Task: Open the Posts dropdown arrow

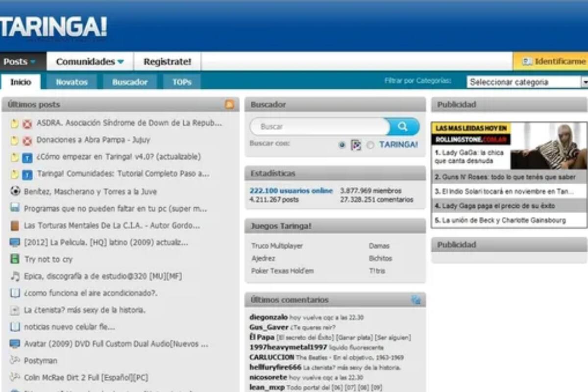Action: point(33,62)
